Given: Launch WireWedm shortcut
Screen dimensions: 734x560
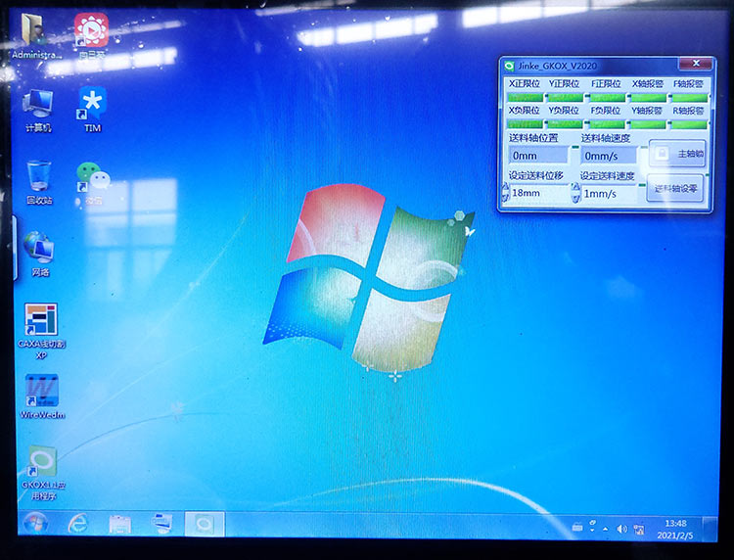Looking at the screenshot, I should click(42, 397).
